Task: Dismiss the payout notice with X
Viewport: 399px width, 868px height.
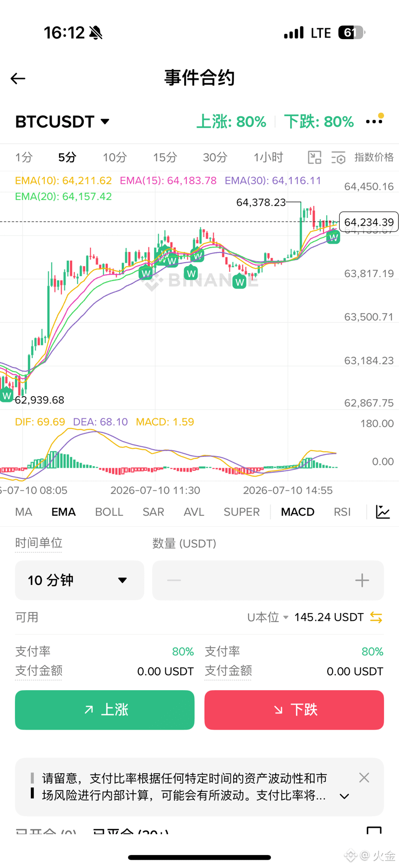Action: [x=364, y=777]
